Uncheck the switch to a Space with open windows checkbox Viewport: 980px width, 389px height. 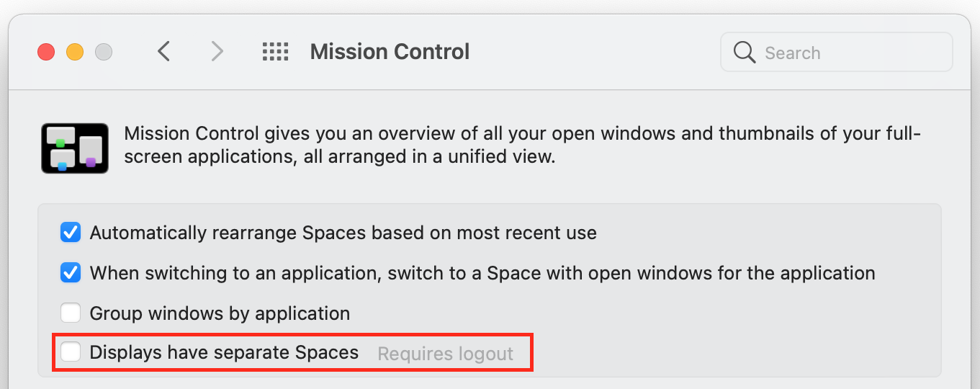(x=71, y=273)
